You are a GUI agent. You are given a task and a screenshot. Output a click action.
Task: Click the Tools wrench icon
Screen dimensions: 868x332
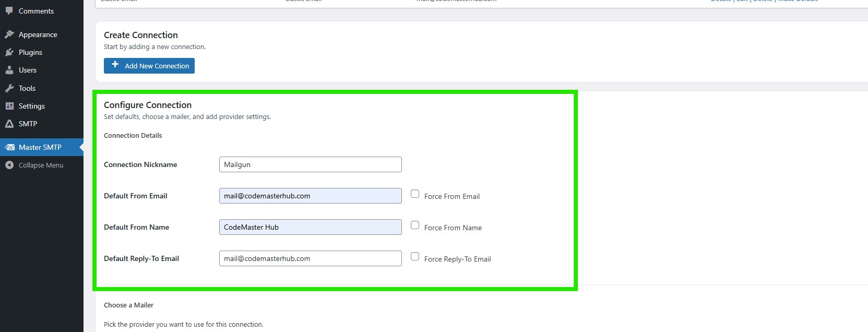(9, 88)
